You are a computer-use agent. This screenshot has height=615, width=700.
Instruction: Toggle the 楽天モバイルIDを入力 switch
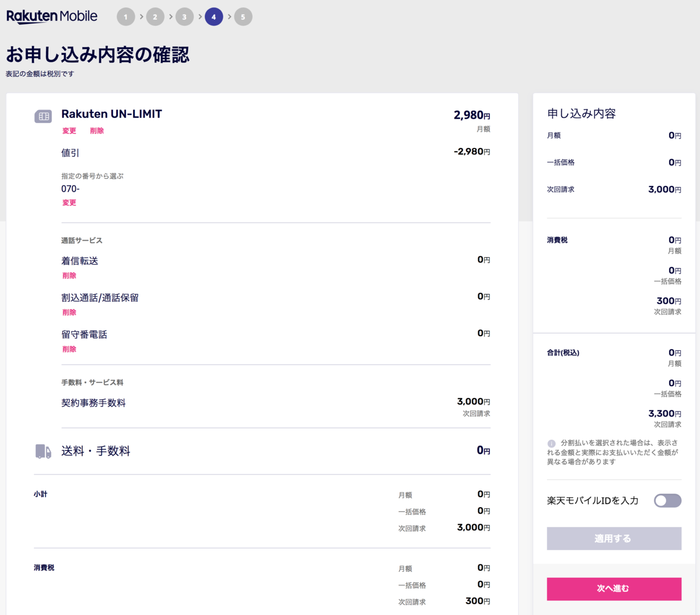point(667,501)
